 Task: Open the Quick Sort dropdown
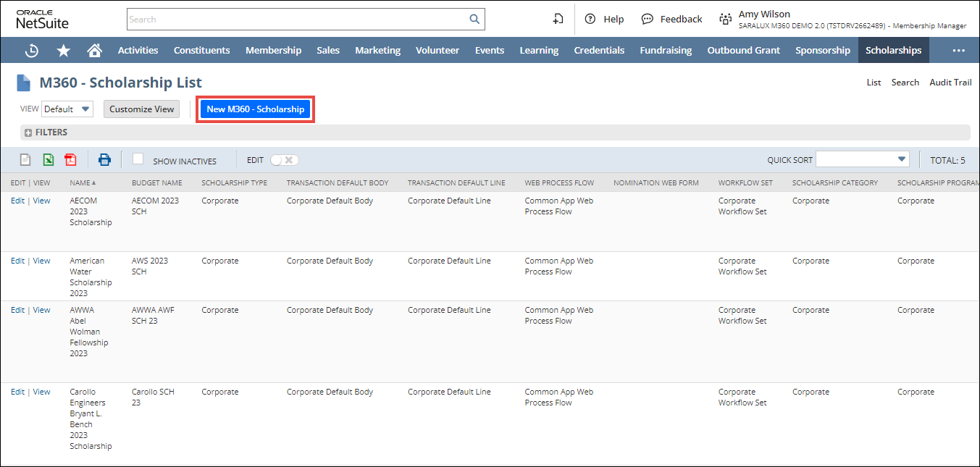coord(862,160)
